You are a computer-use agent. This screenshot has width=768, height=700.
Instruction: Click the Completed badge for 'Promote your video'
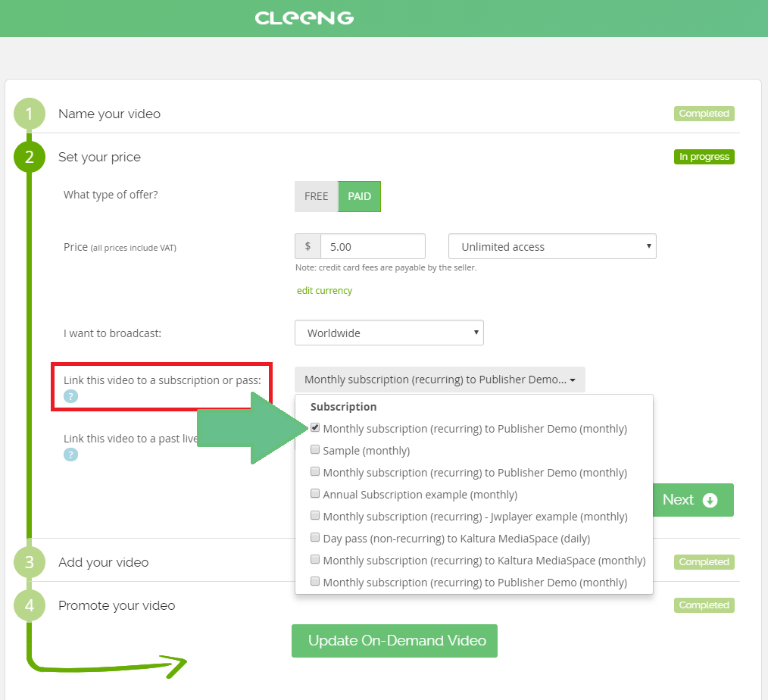704,605
